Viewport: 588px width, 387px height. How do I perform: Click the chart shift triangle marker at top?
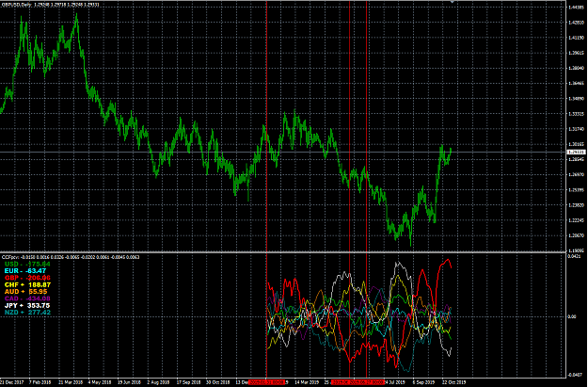pos(453,2)
